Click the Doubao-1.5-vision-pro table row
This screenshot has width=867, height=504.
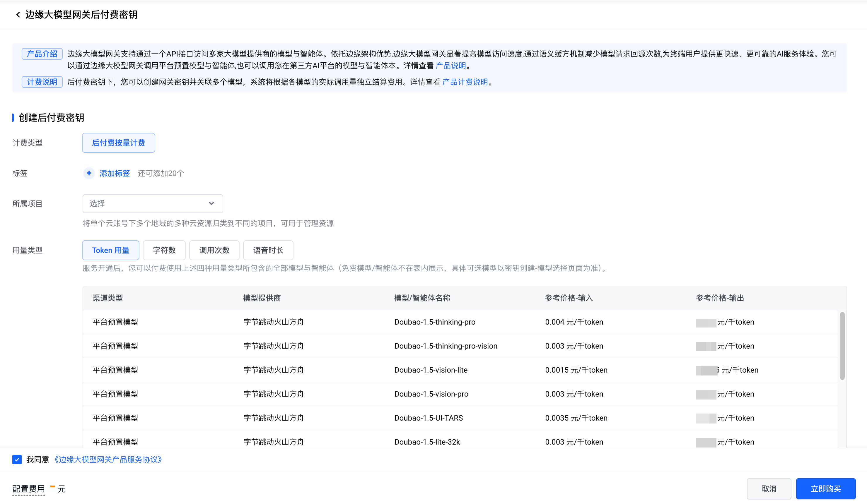click(431, 394)
